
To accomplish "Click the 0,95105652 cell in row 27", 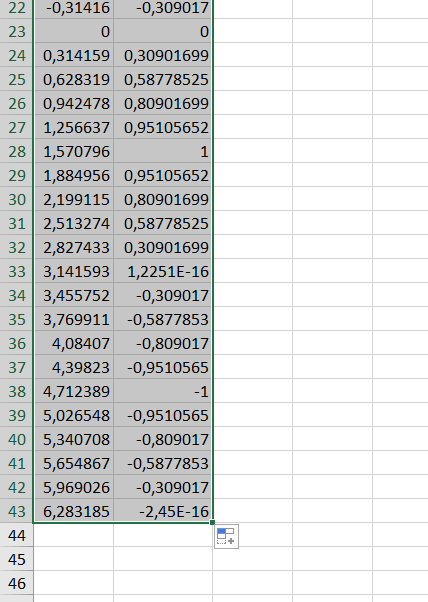I will (x=163, y=127).
